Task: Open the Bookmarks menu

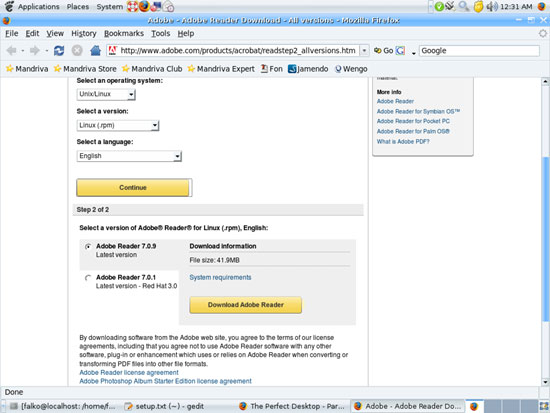Action: coord(123,33)
